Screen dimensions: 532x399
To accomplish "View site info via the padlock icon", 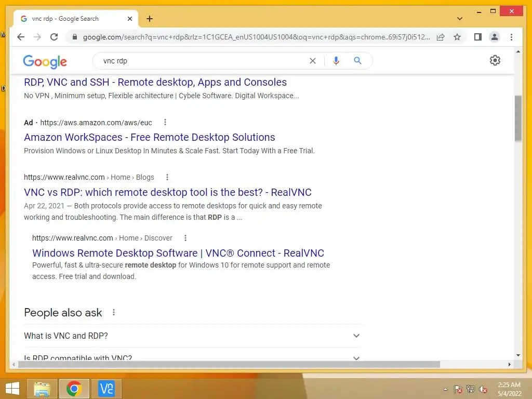I will pyautogui.click(x=75, y=37).
